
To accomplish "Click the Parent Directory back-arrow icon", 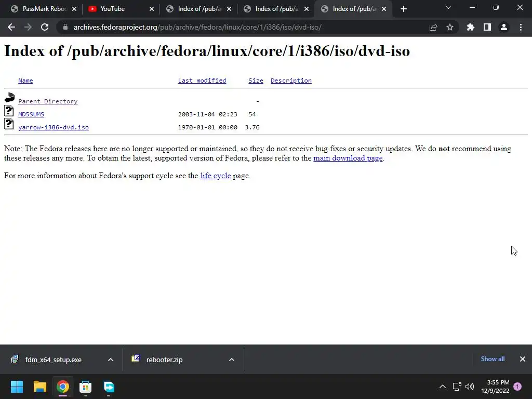I will pos(9,98).
